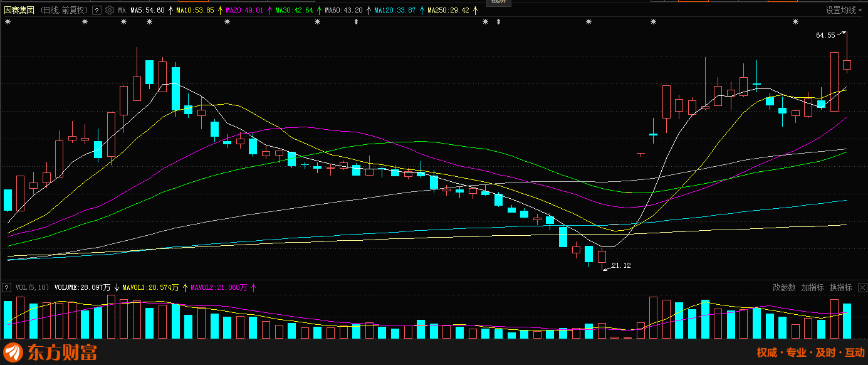
Task: Click the first info star marker at far left
Action: [x=8, y=23]
